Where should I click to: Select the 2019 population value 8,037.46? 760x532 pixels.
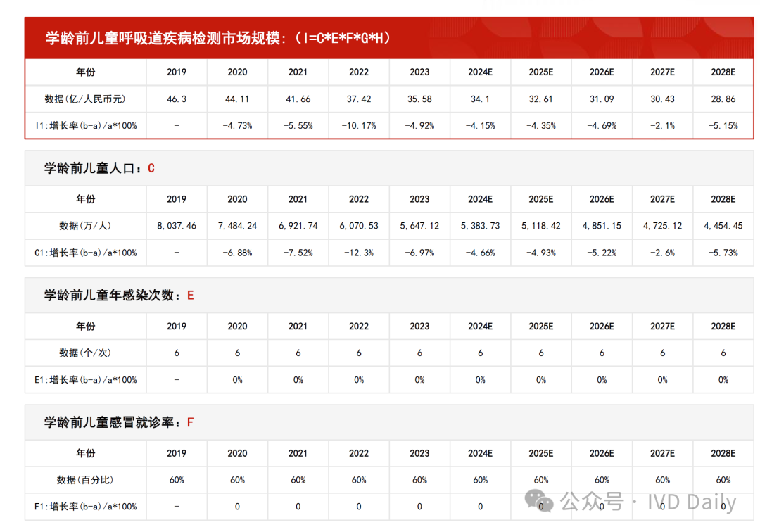pos(177,226)
